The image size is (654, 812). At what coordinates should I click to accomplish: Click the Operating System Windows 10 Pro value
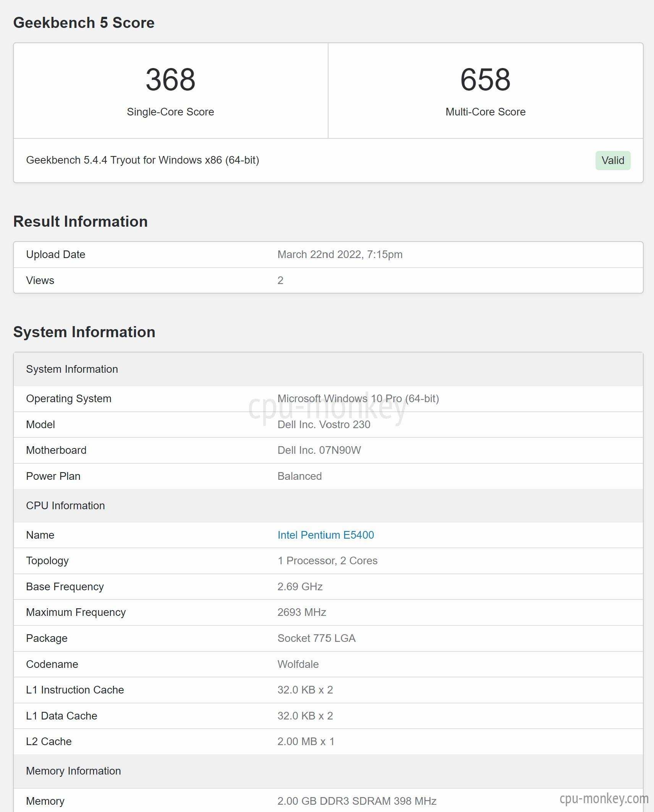358,398
